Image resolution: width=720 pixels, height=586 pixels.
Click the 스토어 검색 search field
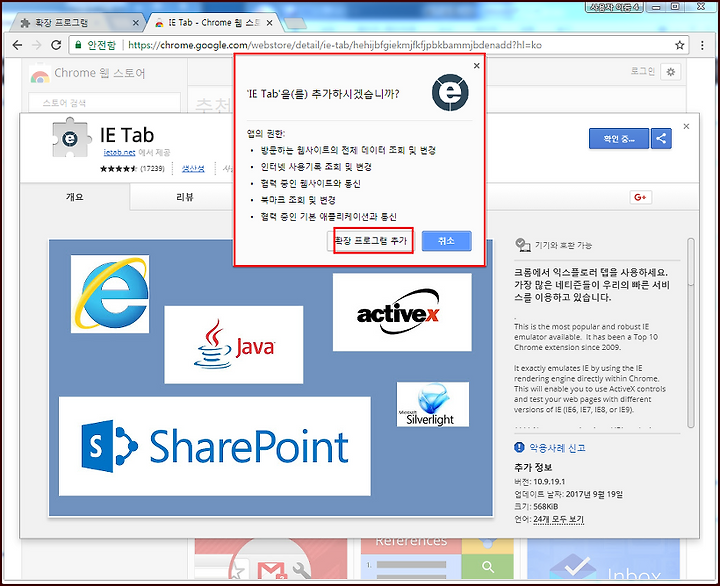click(104, 102)
